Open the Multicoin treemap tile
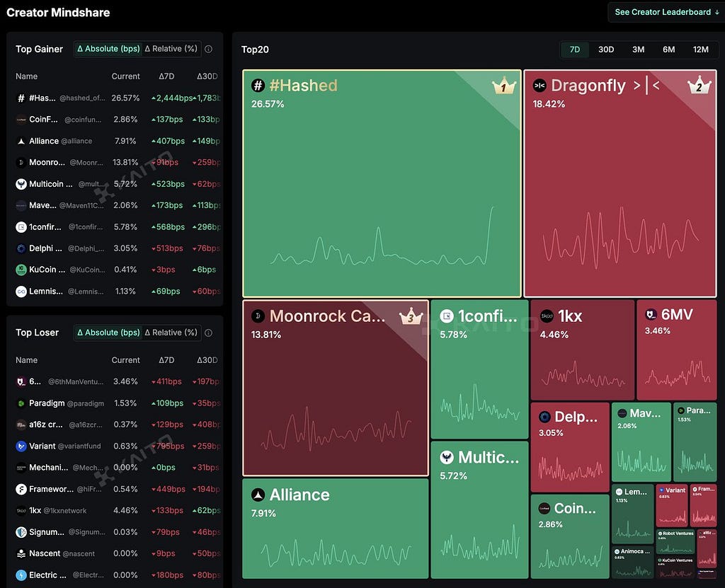This screenshot has height=588, width=725. 479,510
